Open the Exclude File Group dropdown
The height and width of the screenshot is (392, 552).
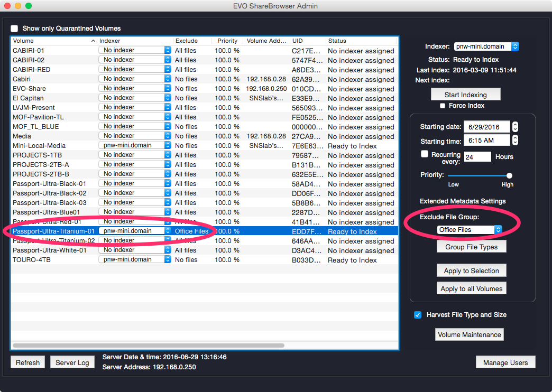(470, 230)
